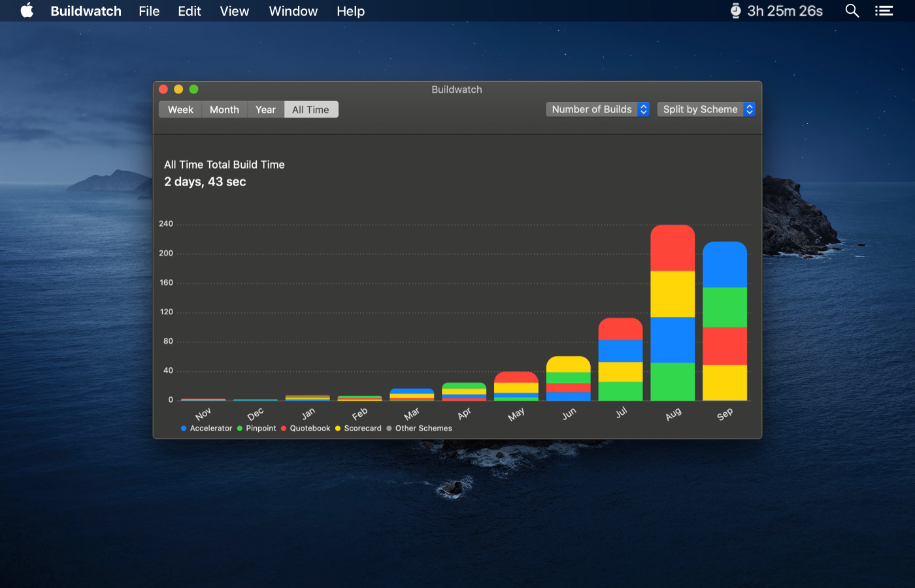The height and width of the screenshot is (588, 915).
Task: Click the green Pinpoint legend dot
Action: click(x=240, y=429)
